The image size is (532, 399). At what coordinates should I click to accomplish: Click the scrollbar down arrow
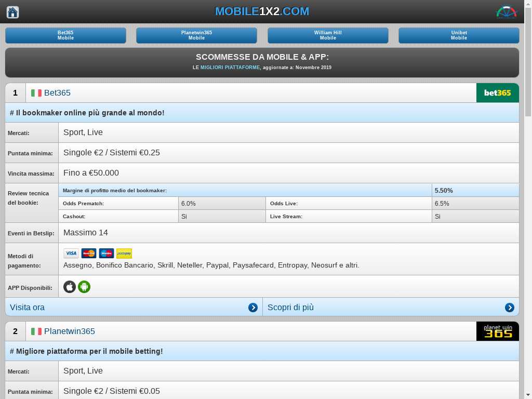coord(528,394)
